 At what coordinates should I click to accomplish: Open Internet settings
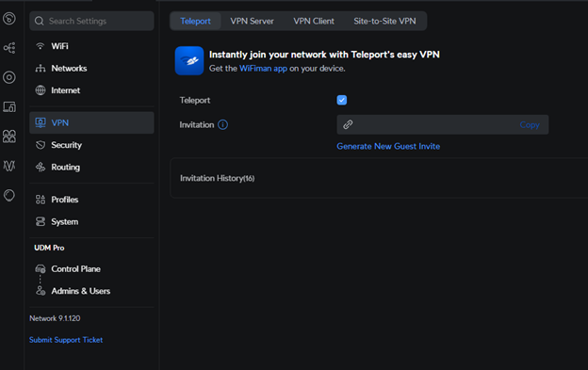click(x=91, y=90)
